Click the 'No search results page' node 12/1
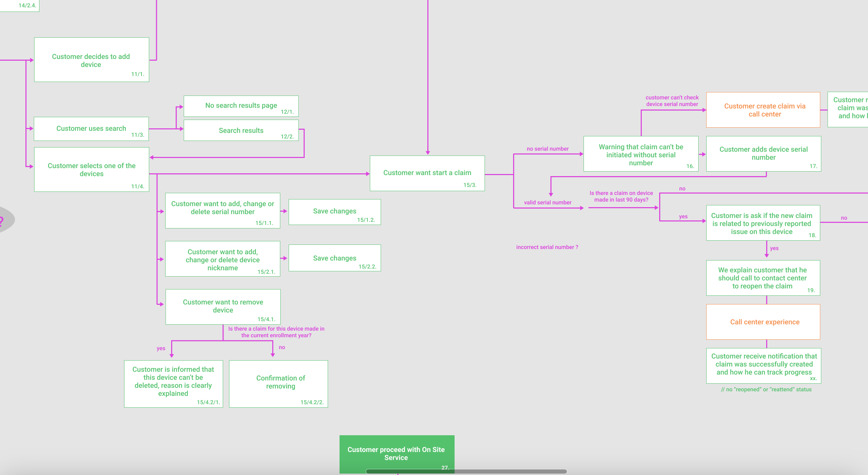868x475 pixels. point(241,106)
